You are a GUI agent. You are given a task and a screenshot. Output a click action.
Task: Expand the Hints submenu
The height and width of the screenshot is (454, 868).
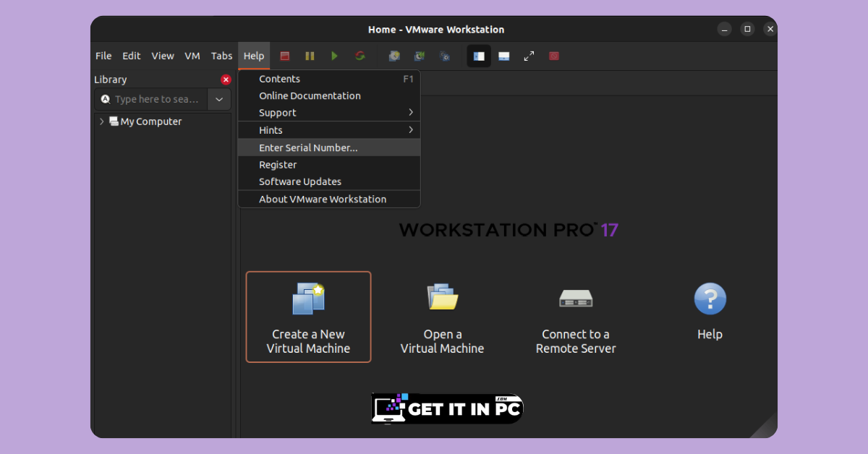tap(329, 130)
